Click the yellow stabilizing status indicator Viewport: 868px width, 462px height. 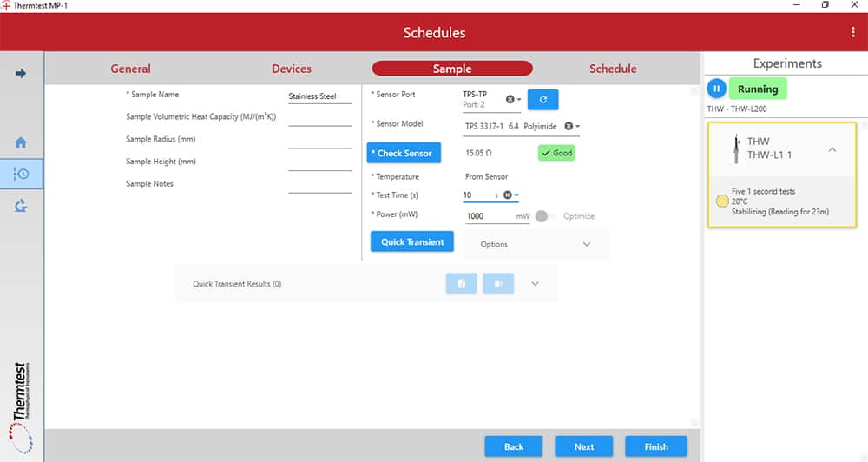pos(722,201)
